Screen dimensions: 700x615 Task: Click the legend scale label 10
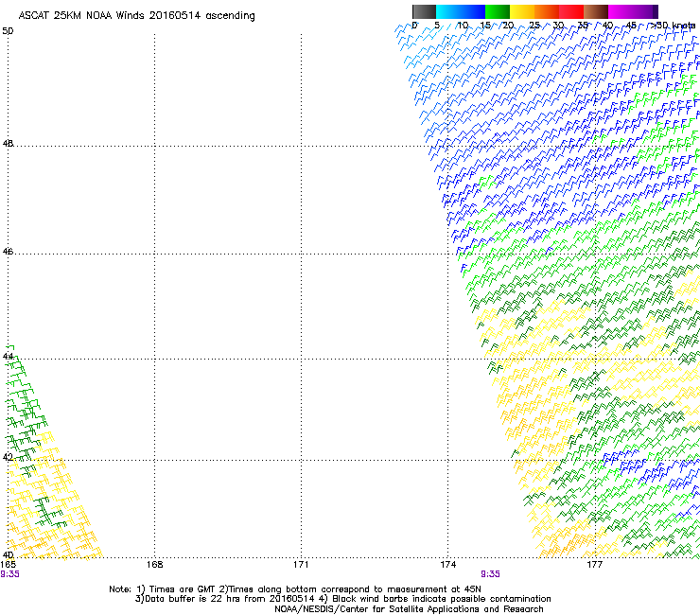pyautogui.click(x=463, y=26)
